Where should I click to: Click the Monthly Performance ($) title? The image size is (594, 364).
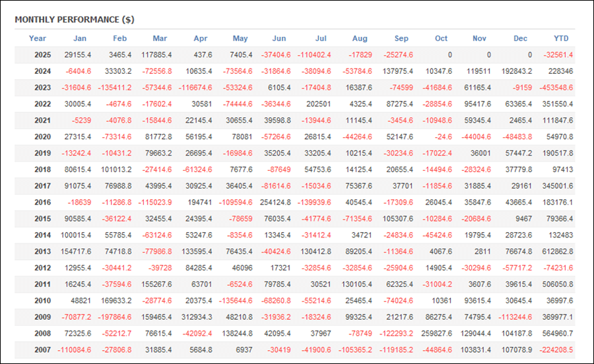point(74,19)
